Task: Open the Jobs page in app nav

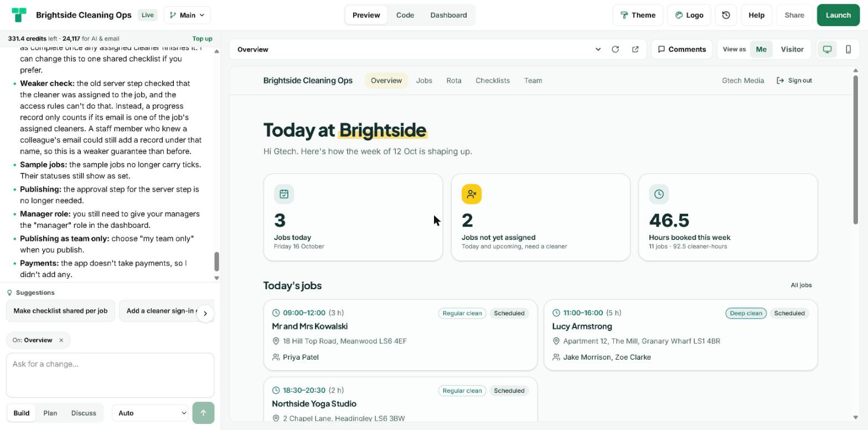Action: point(424,80)
